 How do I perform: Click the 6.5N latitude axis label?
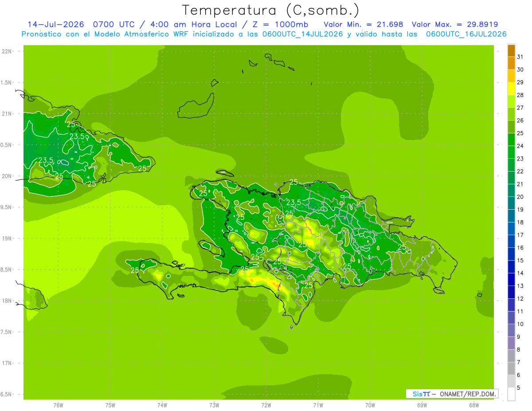coord(7,394)
